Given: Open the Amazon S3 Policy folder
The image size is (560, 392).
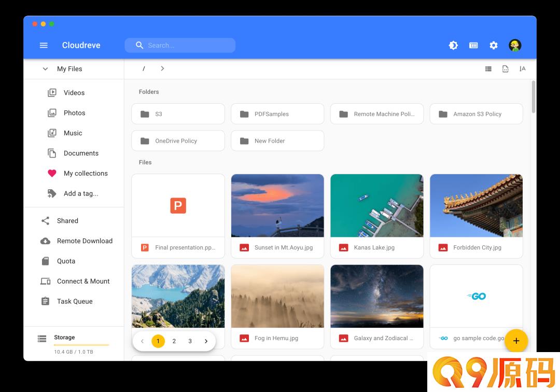Looking at the screenshot, I should (477, 114).
